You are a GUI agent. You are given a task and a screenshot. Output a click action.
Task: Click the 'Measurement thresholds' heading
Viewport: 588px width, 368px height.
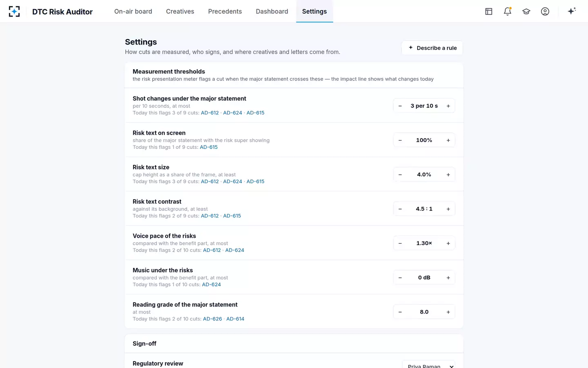[169, 72]
